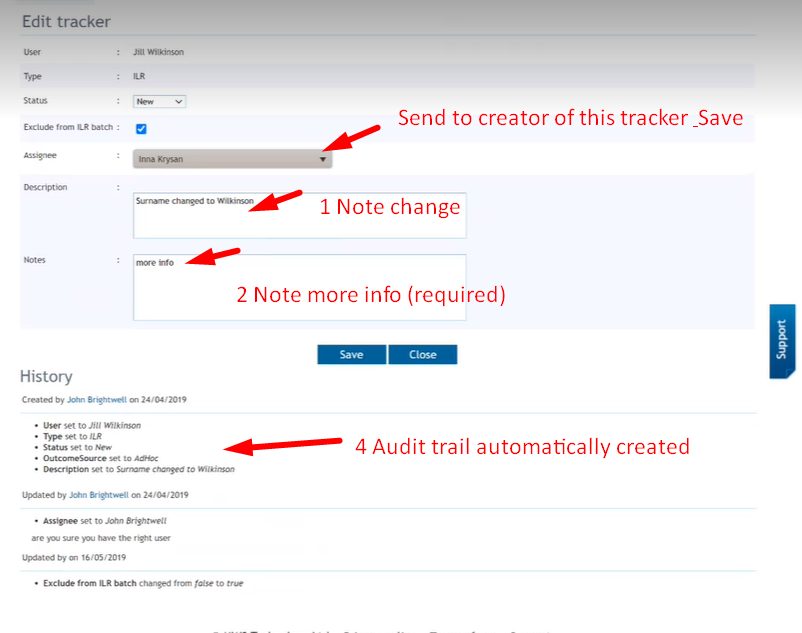The image size is (802, 633).
Task: Click the Close button
Action: 422,354
